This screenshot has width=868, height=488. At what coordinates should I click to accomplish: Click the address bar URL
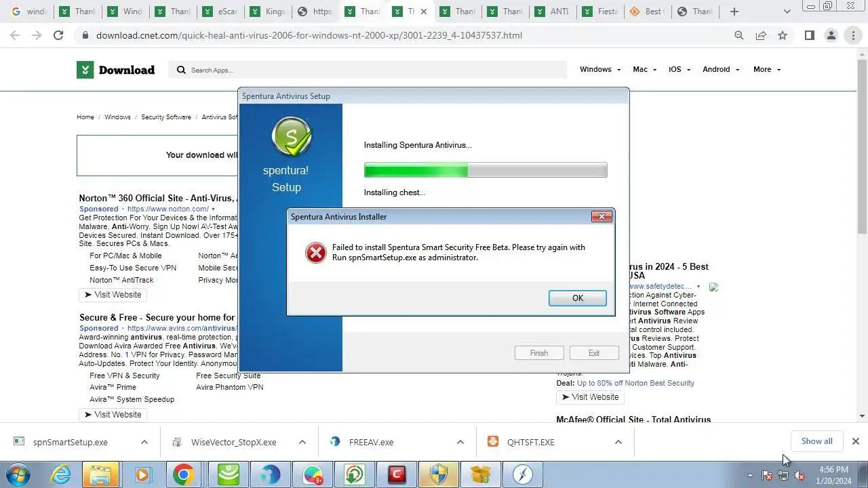(309, 35)
